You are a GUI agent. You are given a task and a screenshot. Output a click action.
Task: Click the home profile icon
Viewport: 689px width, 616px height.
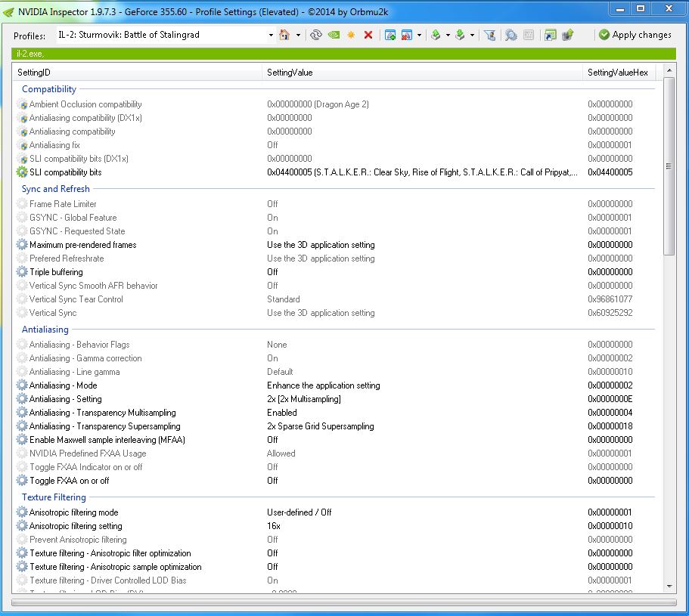click(x=284, y=35)
